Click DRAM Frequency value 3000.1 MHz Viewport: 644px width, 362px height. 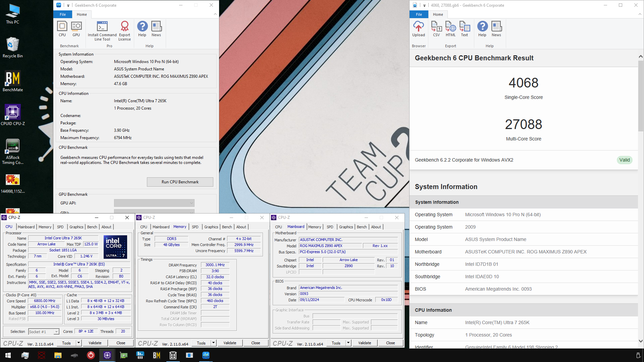[x=215, y=265]
